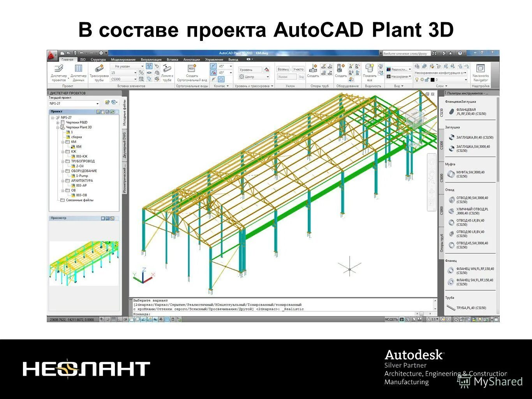This screenshot has width=532, height=399.
Task: Click the Undo arrow in quick access toolbar
Action: (81, 53)
